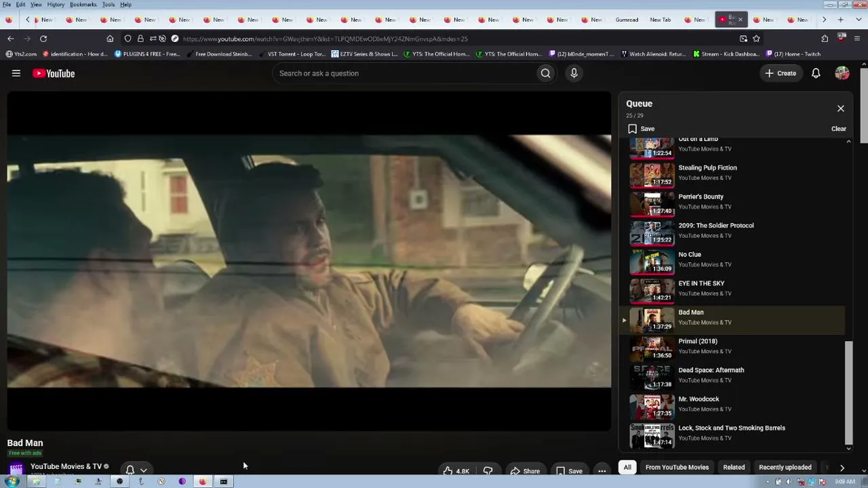
Task: Like the Bad Man video
Action: [x=456, y=471]
